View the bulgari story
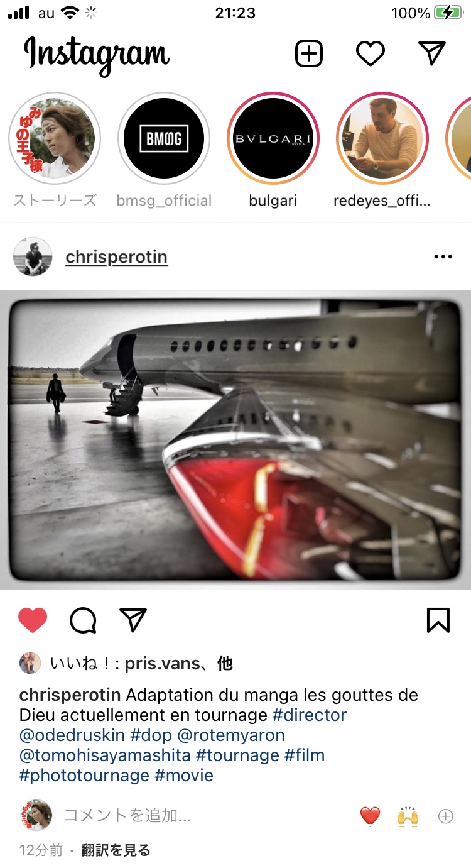 (273, 138)
